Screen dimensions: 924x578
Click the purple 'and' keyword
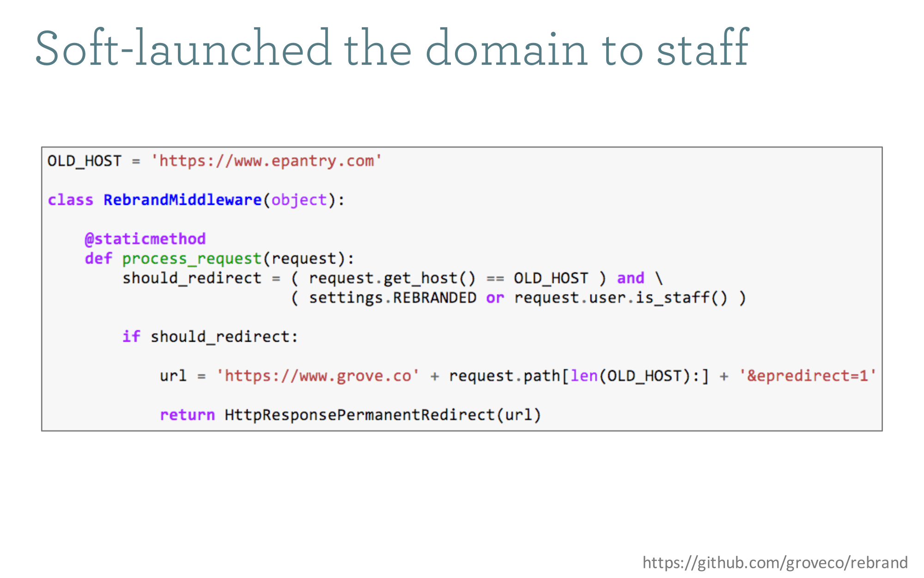[631, 278]
